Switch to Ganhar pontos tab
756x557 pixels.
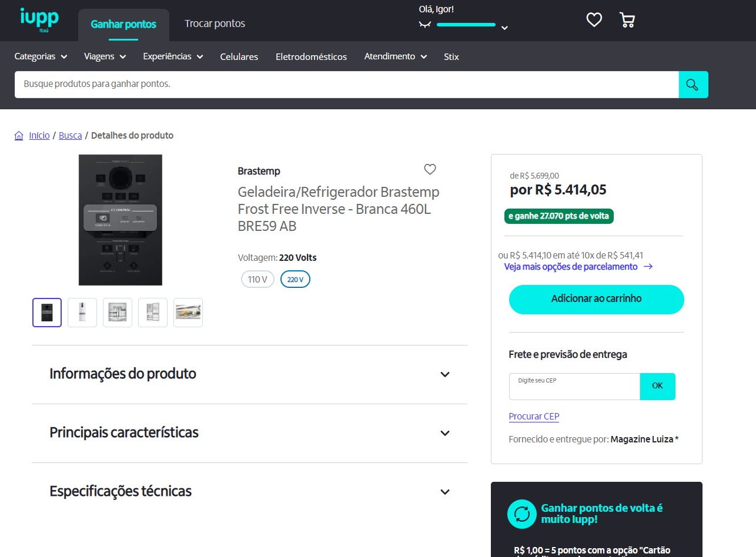(123, 25)
